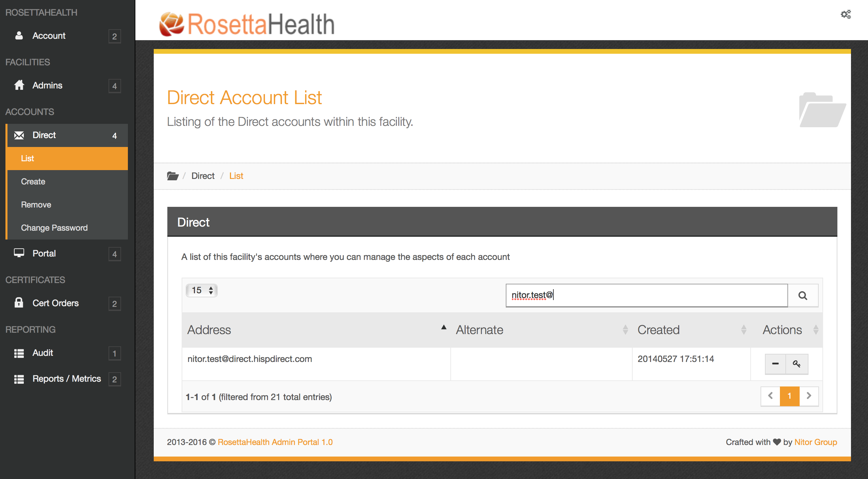Image resolution: width=868 pixels, height=479 pixels.
Task: Click the settings gears icon at top right
Action: coord(846,14)
